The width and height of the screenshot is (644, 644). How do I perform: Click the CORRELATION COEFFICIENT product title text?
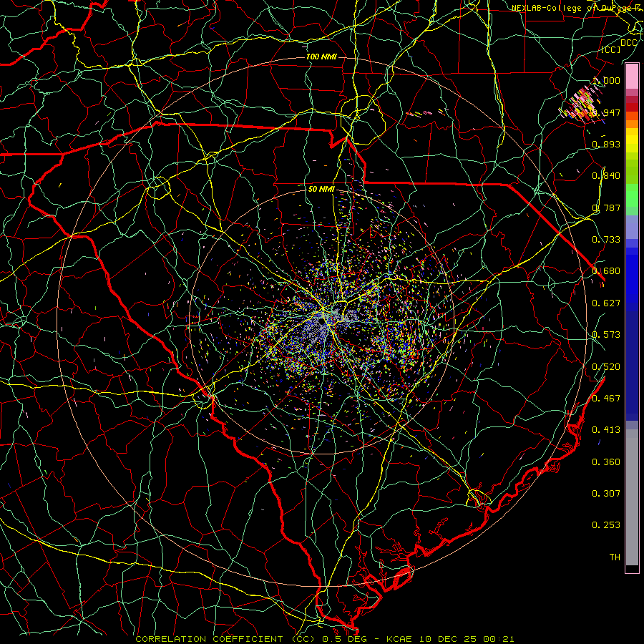pos(209,639)
